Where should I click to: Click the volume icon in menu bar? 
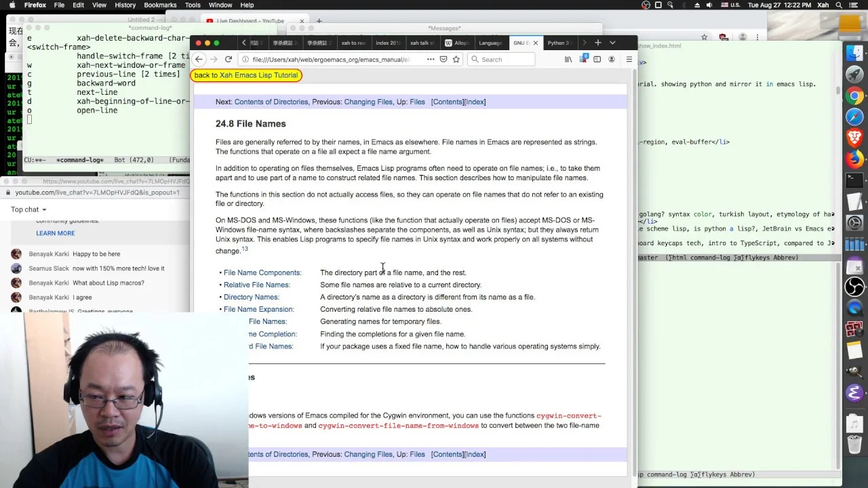(x=709, y=5)
